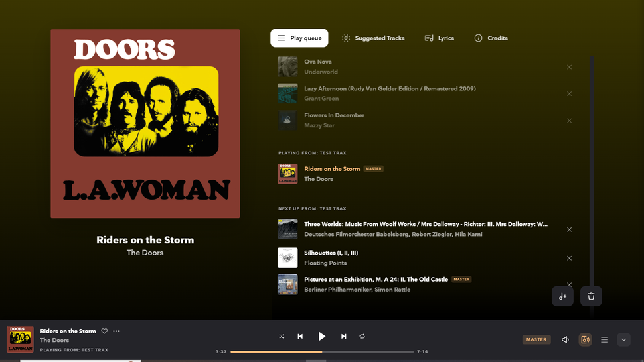
Task: Click Lazy Afternoon album thumbnail
Action: point(287,93)
